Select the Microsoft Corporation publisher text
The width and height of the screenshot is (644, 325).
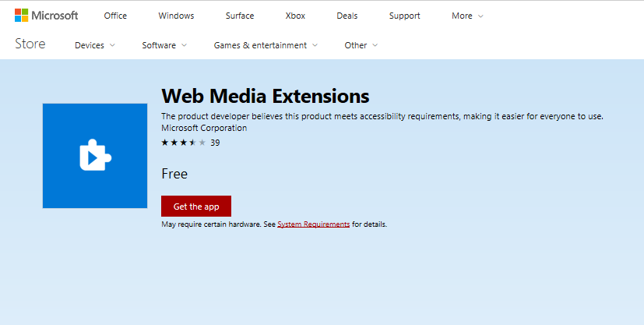[204, 128]
